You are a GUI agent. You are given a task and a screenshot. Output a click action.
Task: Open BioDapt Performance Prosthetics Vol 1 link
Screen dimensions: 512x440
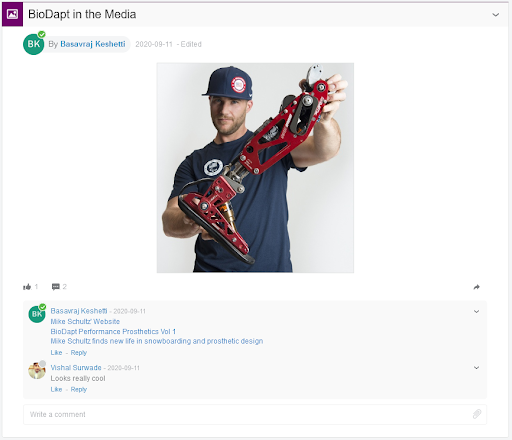coord(113,331)
